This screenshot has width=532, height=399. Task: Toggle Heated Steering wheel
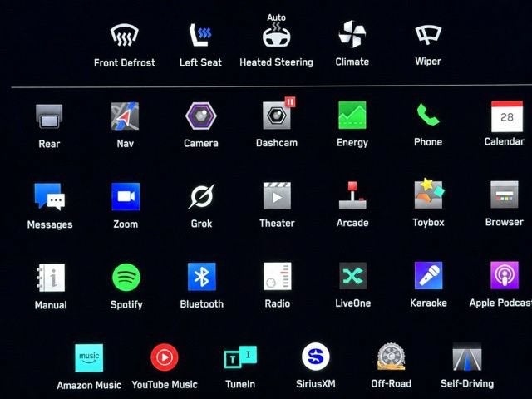pos(276,35)
